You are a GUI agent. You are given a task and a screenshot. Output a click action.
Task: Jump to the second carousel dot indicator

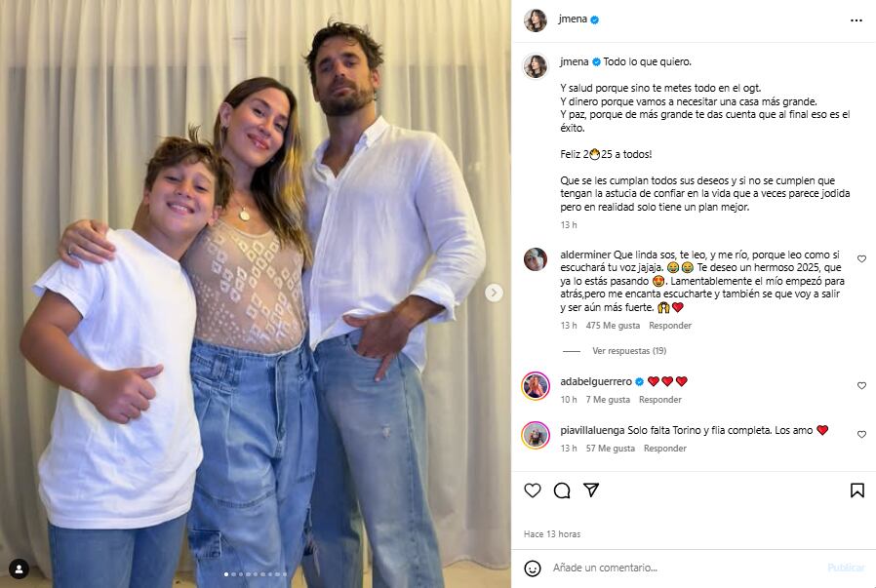click(233, 574)
